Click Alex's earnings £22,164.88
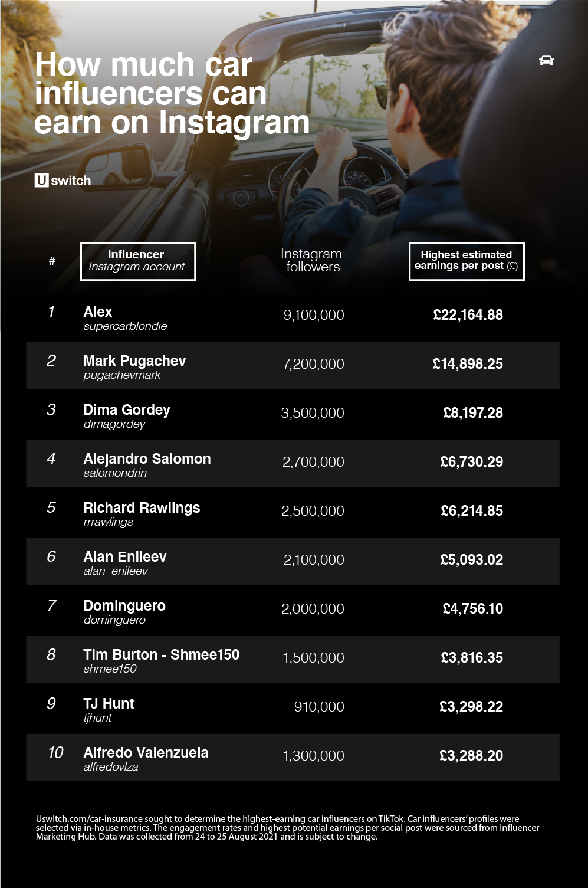This screenshot has width=588, height=888. click(x=468, y=314)
